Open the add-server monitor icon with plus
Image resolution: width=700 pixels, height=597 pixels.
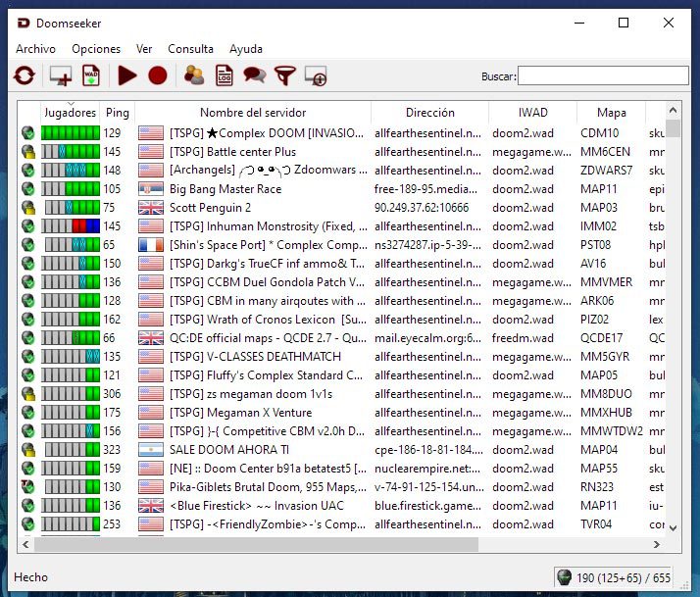[x=61, y=75]
